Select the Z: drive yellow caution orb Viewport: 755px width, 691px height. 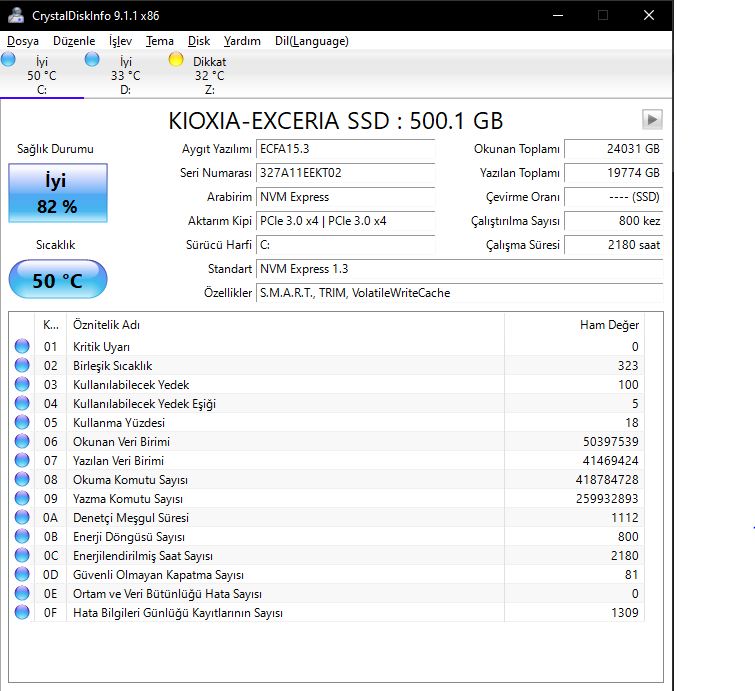[176, 60]
